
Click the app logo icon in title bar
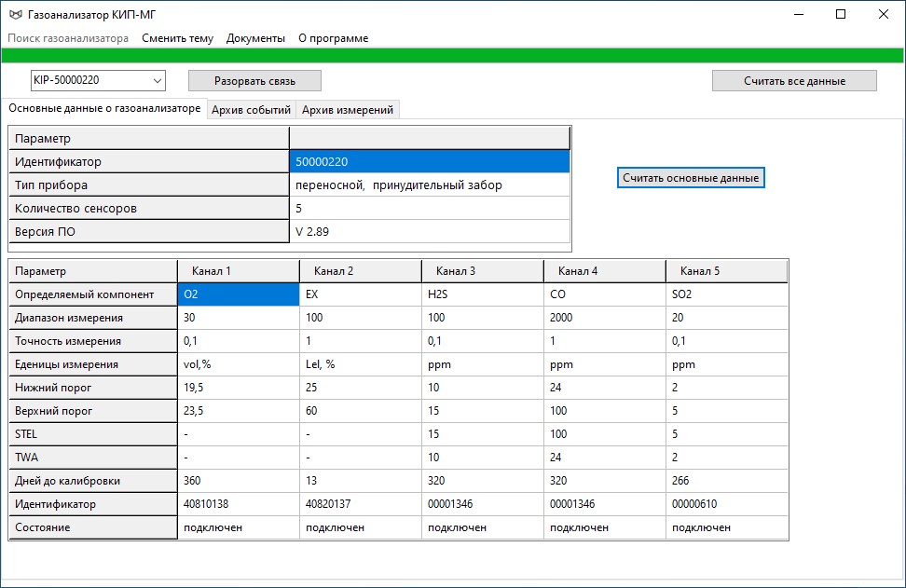[15, 14]
